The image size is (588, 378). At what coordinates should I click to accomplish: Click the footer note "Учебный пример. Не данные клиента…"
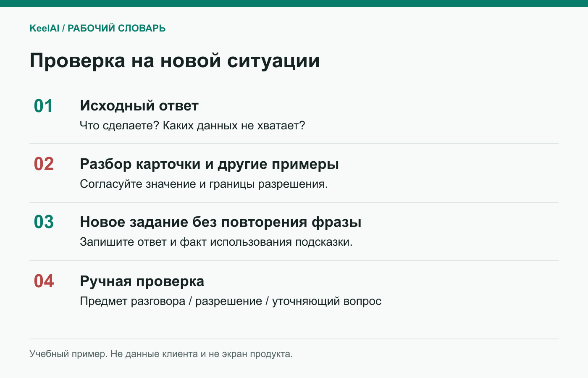coord(161,354)
